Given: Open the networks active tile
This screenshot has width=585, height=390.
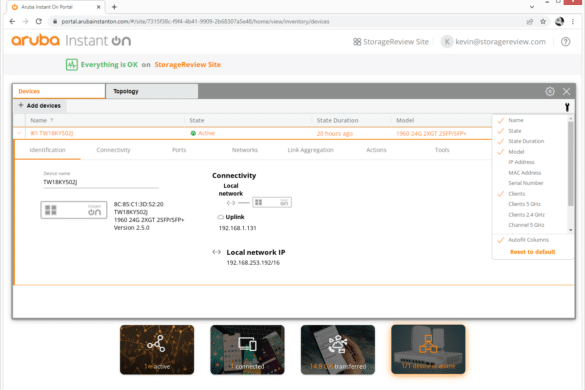Looking at the screenshot, I should [157, 349].
